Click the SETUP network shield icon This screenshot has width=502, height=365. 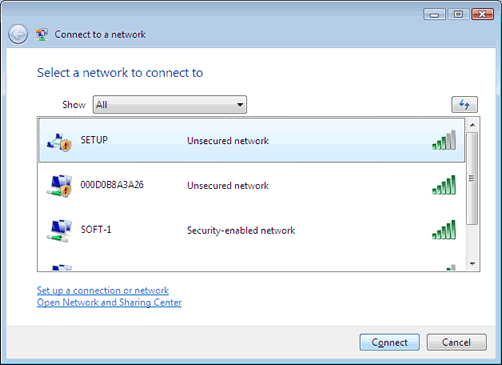tap(59, 143)
